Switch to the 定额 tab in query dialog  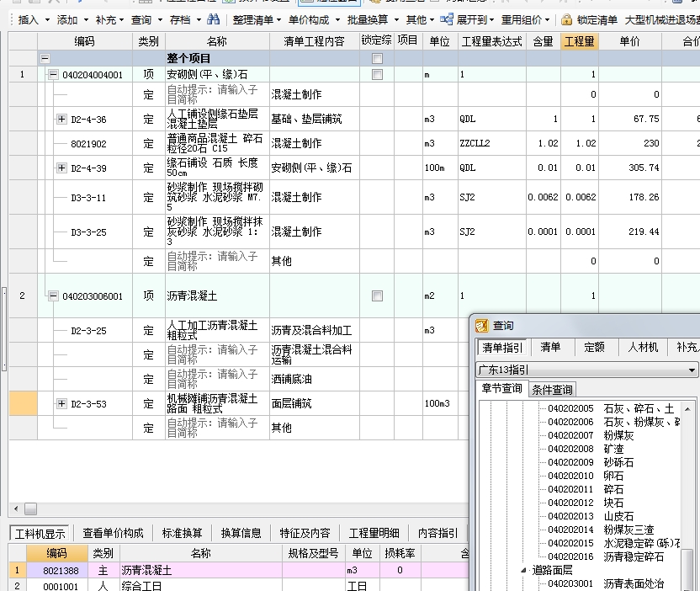pyautogui.click(x=594, y=347)
